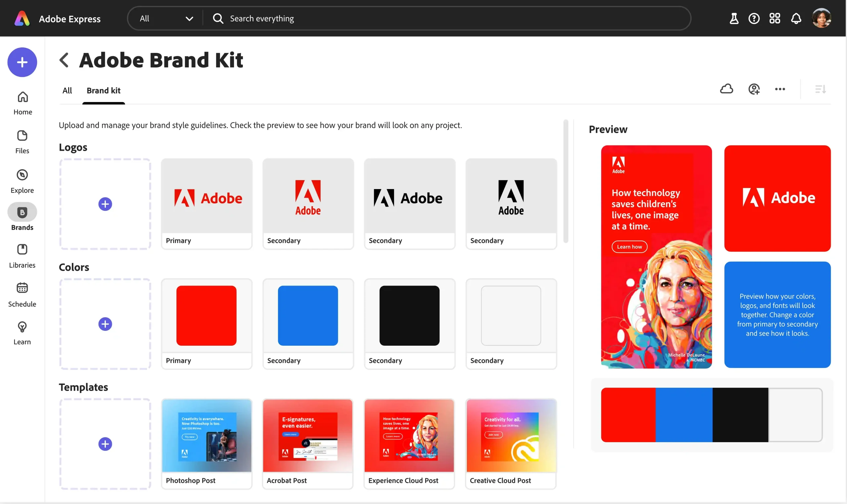
Task: Add a new primary logo placeholder
Action: click(105, 204)
